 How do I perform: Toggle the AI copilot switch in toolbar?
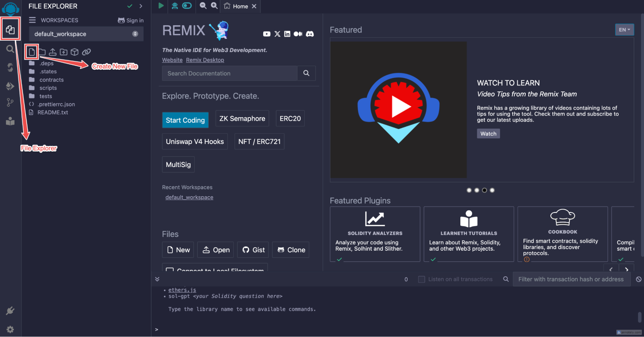point(187,6)
